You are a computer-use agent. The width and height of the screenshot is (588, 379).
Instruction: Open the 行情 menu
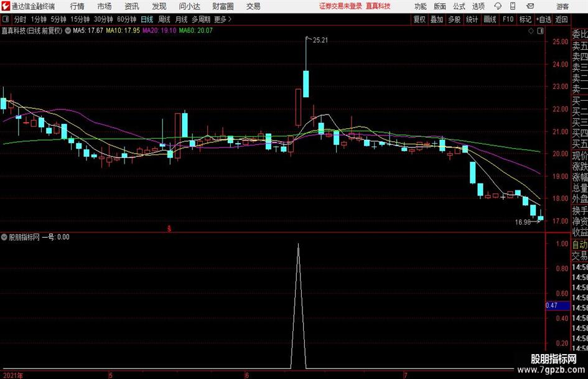[77, 6]
